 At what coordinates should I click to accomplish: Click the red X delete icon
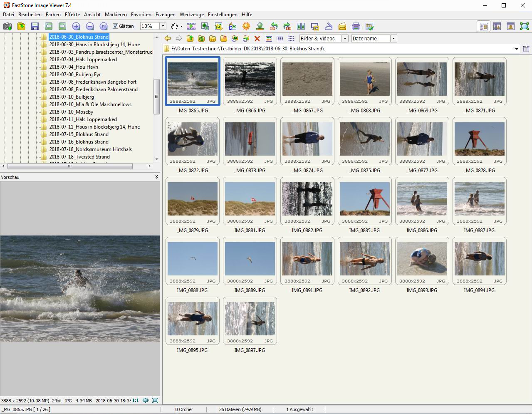257,38
